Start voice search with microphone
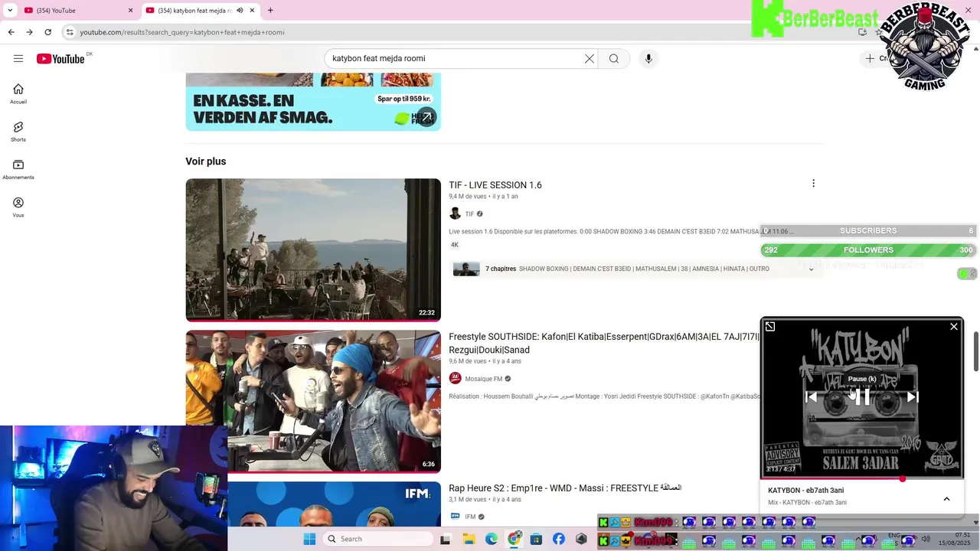980x551 pixels. coord(648,58)
